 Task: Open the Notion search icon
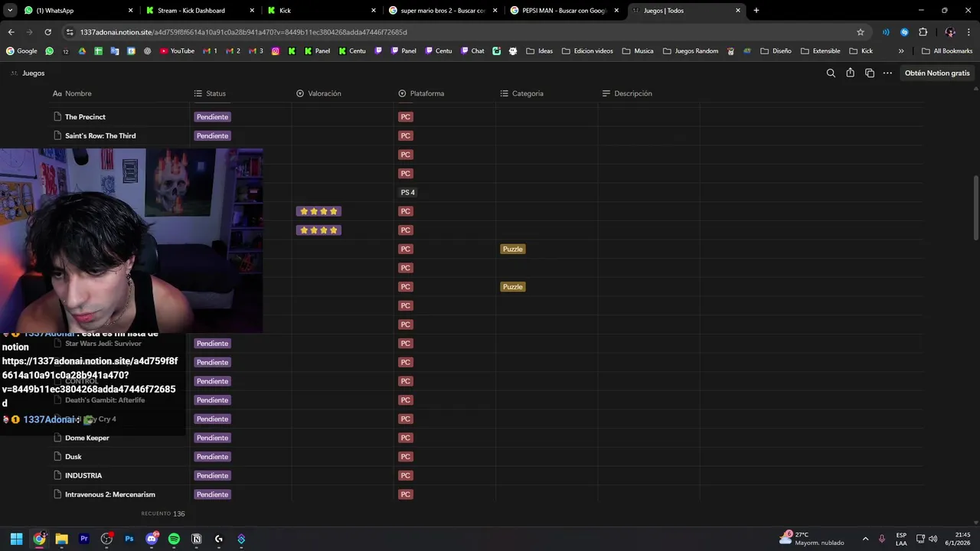pos(831,73)
